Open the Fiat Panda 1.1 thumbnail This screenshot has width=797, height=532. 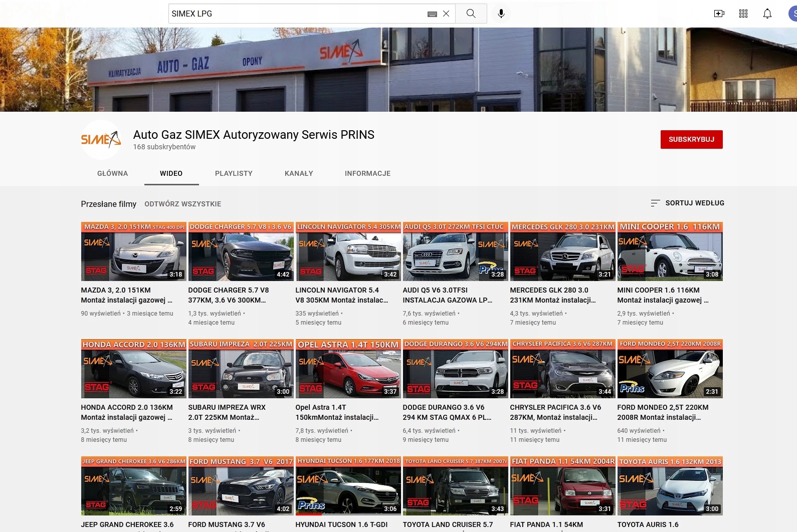563,486
